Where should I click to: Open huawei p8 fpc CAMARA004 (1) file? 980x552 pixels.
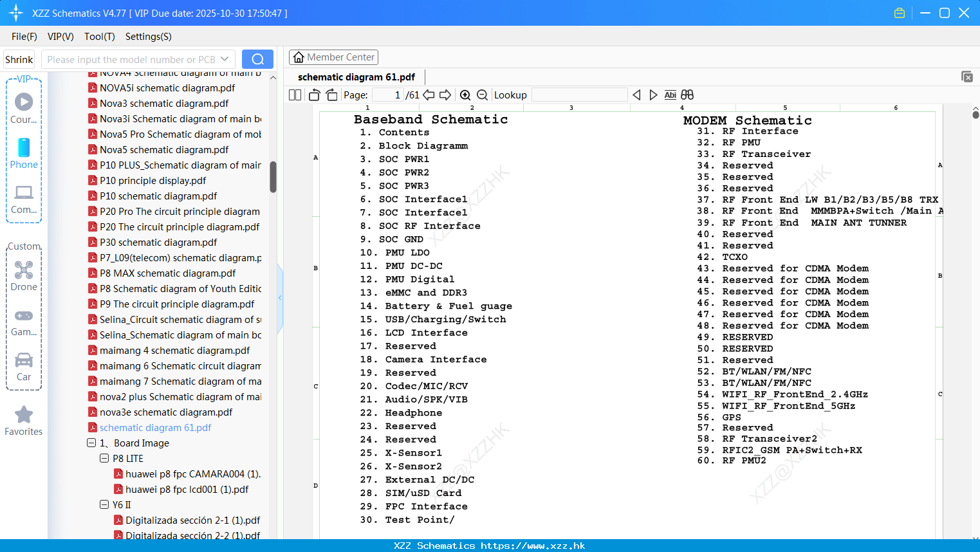coord(192,474)
